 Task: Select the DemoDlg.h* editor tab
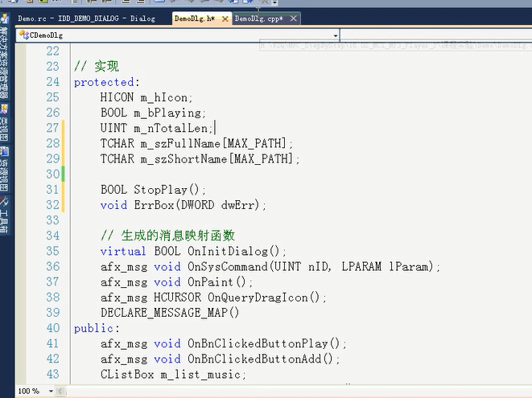tap(195, 18)
